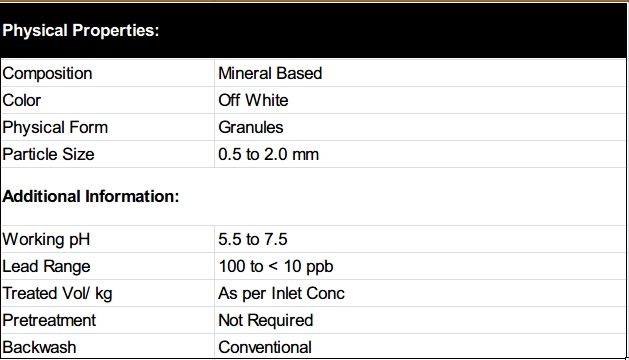Click the 0.5 to 2.0 mm value

(268, 154)
